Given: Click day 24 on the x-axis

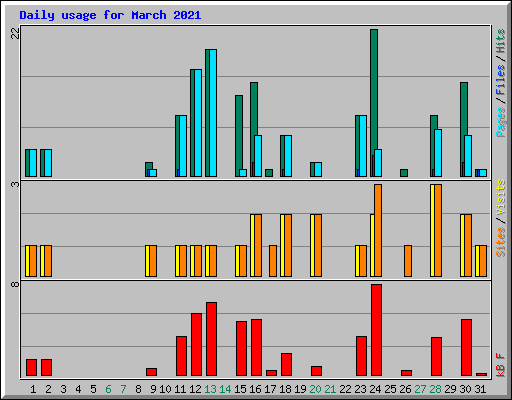Looking at the screenshot, I should [375, 389].
